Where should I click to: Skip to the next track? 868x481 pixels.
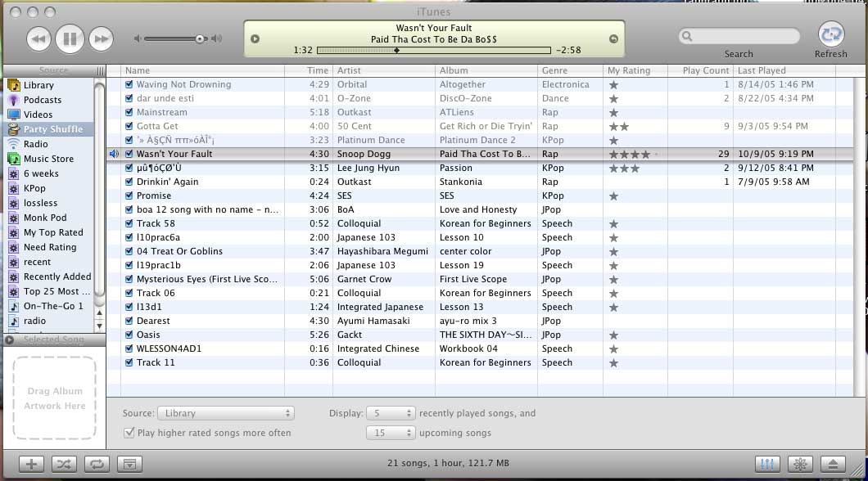(101, 38)
